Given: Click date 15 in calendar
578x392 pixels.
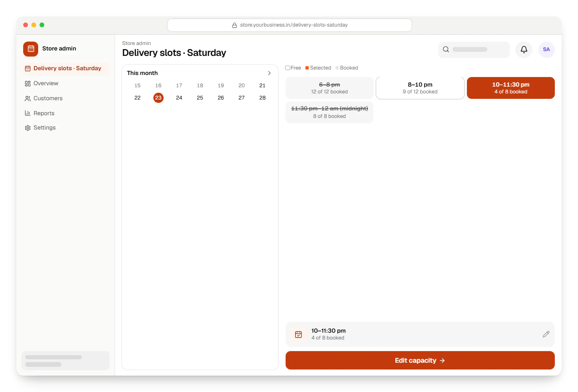Looking at the screenshot, I should coord(137,86).
